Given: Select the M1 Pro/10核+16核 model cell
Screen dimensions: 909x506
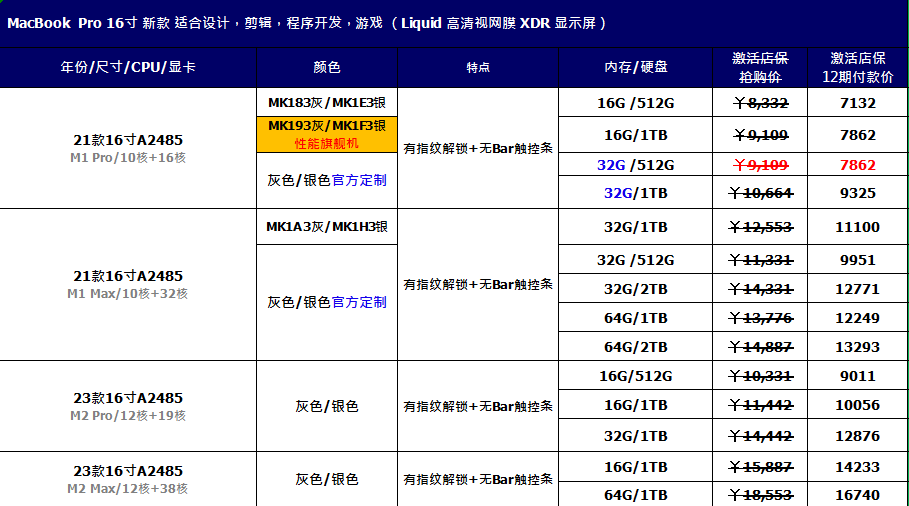Looking at the screenshot, I should tap(128, 148).
